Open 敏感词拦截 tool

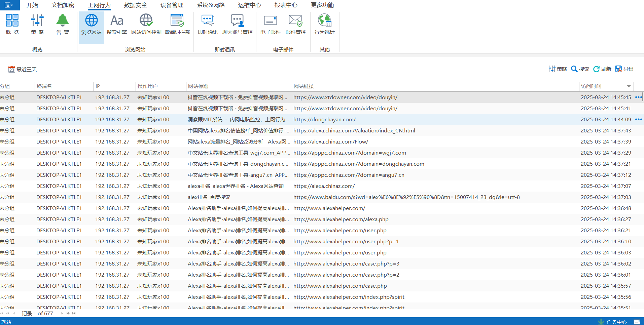click(x=177, y=24)
